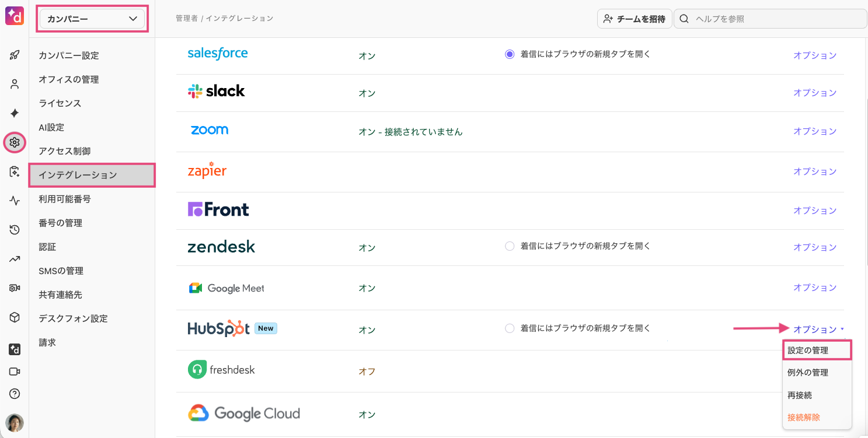Select インテグレーション in the side menu
The image size is (868, 438).
coord(92,175)
